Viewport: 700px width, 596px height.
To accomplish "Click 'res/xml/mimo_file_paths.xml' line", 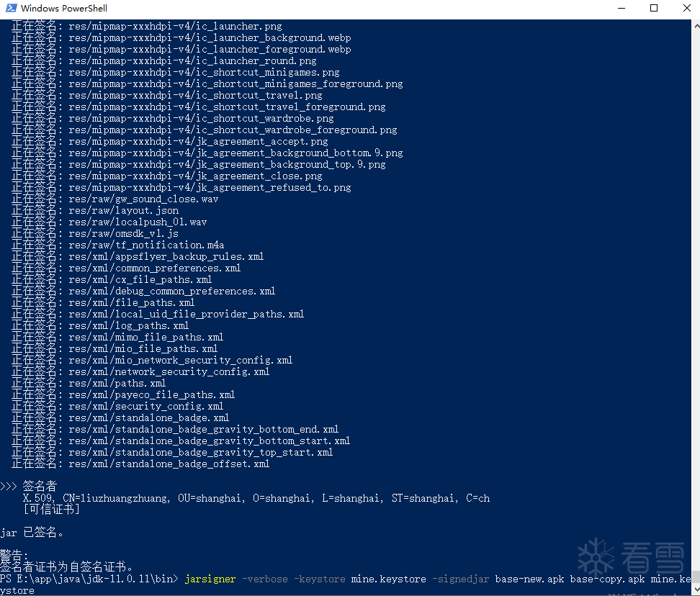I will 117,338.
